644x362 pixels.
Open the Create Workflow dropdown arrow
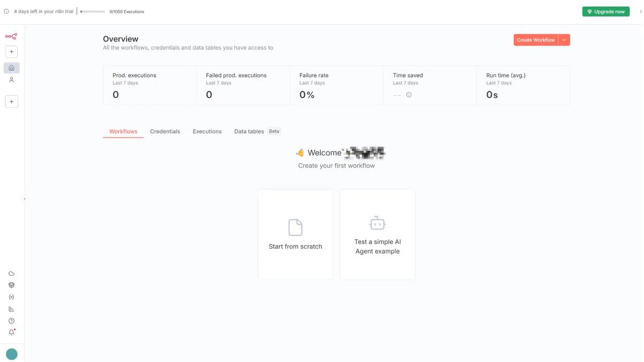point(565,40)
